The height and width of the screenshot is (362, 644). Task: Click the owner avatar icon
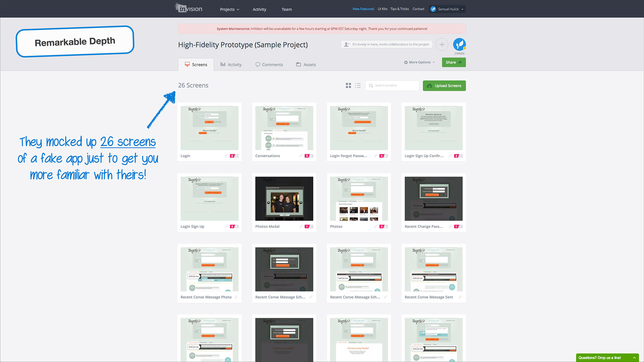tap(459, 45)
